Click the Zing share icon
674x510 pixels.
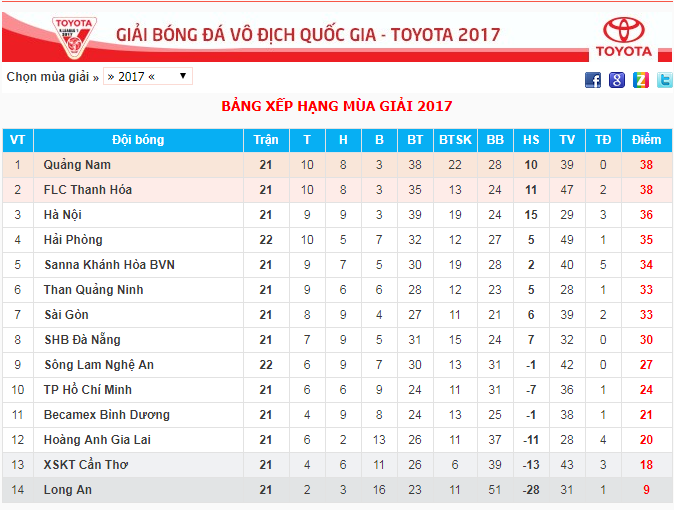click(641, 80)
